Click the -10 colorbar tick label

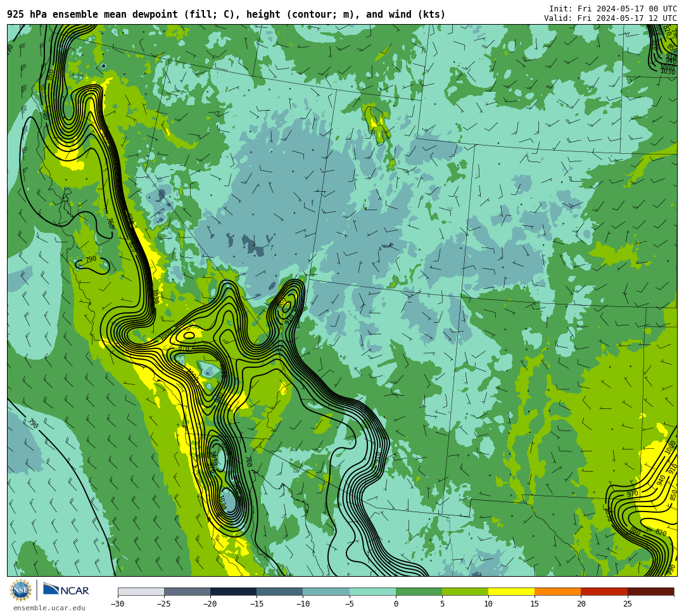pyautogui.click(x=303, y=604)
